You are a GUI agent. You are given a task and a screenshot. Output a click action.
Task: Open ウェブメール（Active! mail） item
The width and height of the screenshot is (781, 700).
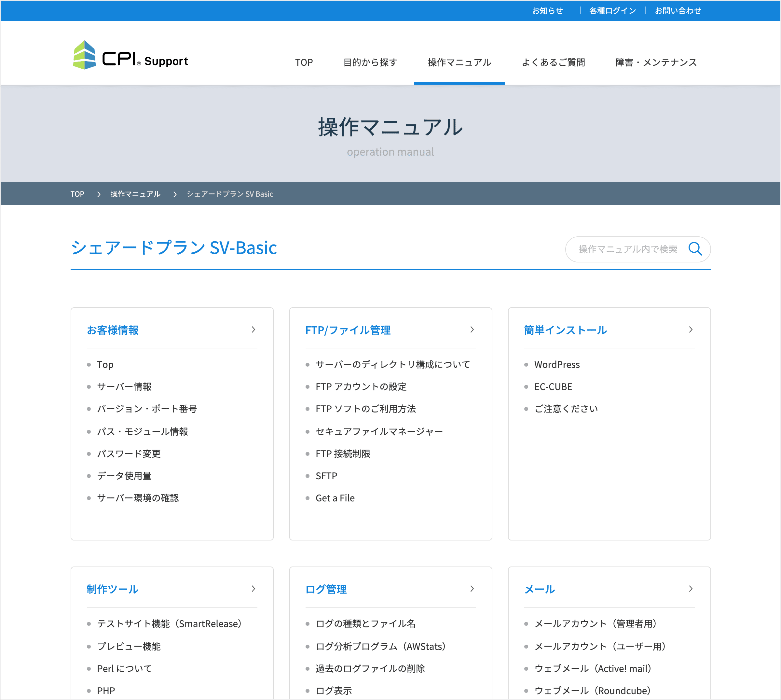tap(593, 668)
